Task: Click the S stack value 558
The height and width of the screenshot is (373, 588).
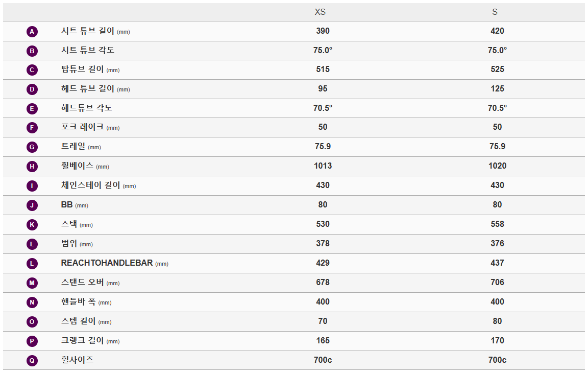Action: click(497, 224)
